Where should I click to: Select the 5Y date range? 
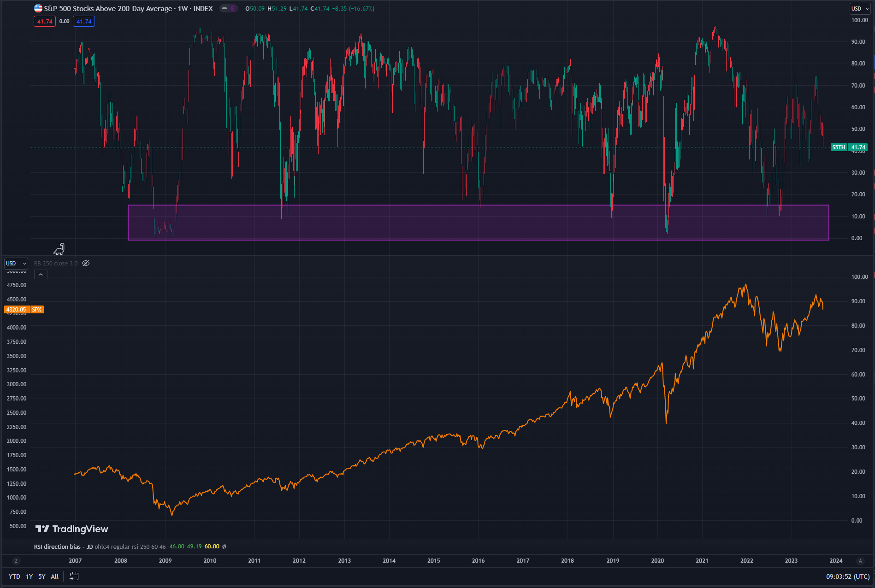(x=41, y=576)
